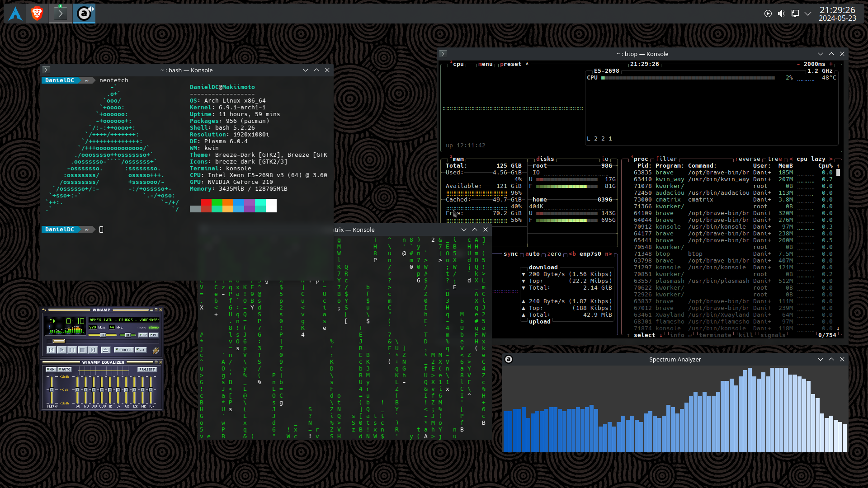
Task: Open bash Konsole window terminal icon menu
Action: point(46,70)
